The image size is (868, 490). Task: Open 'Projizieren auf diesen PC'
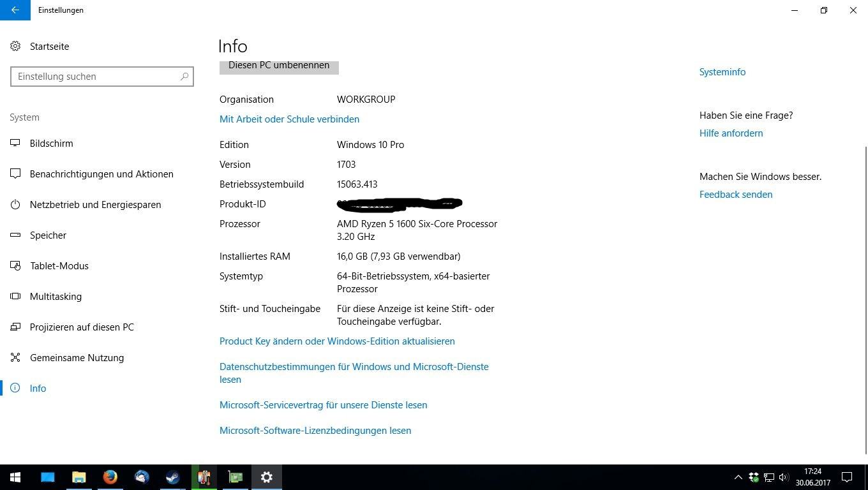tap(72, 327)
